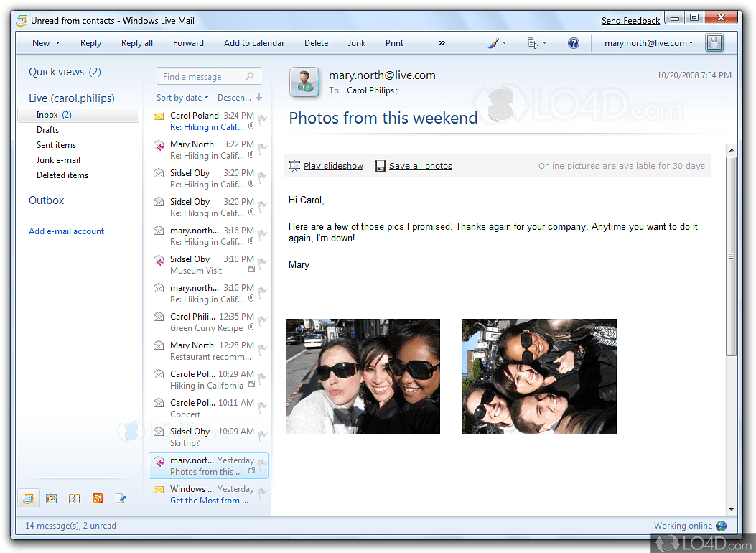The image size is (756, 553).
Task: Click Forward in the toolbar
Action: coord(188,43)
